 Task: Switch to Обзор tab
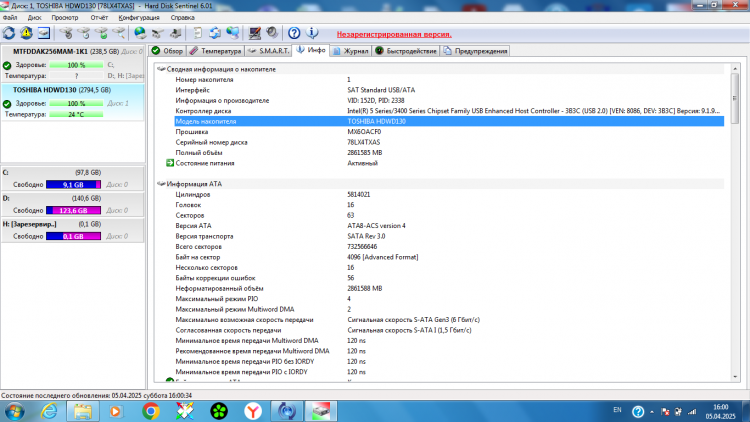coord(167,51)
